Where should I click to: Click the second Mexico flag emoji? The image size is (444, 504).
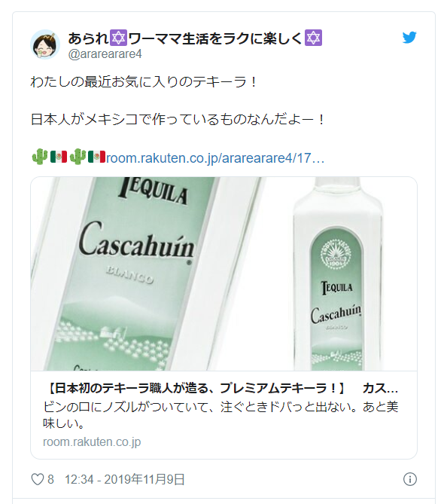(96, 157)
